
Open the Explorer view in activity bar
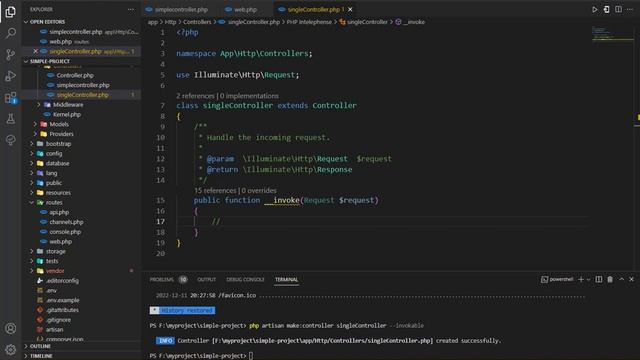[11, 12]
